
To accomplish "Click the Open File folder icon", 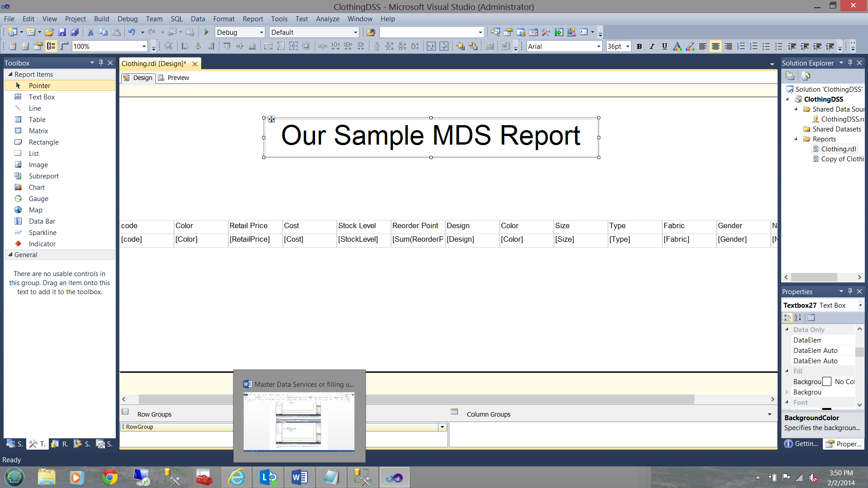I will point(49,32).
